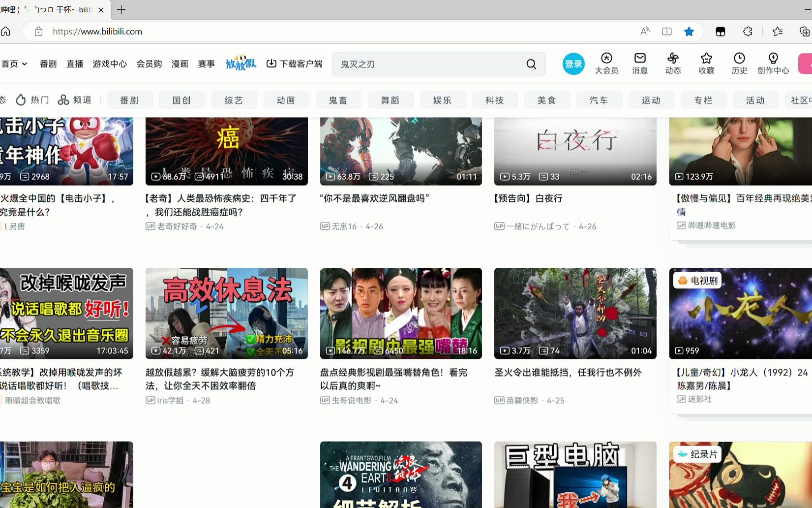The width and height of the screenshot is (812, 508).
Task: Open the 圣火令 video thumbnail
Action: pos(575,313)
